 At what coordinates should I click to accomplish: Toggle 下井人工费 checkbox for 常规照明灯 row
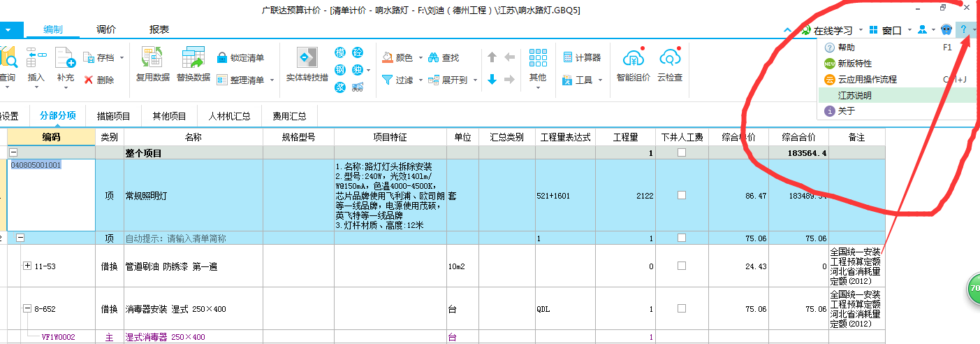pyautogui.click(x=682, y=196)
